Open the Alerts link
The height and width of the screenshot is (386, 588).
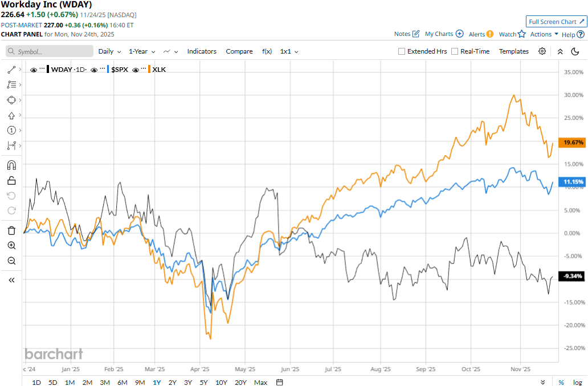pyautogui.click(x=477, y=34)
